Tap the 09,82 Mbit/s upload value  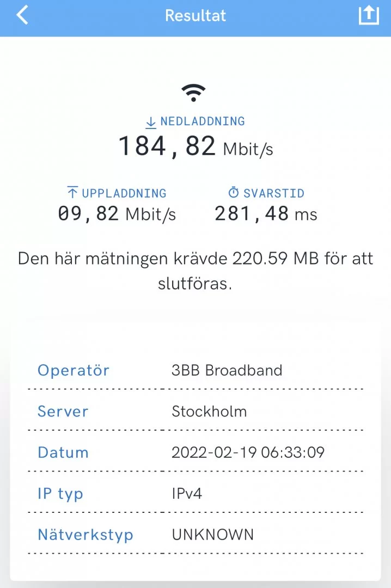pyautogui.click(x=117, y=214)
